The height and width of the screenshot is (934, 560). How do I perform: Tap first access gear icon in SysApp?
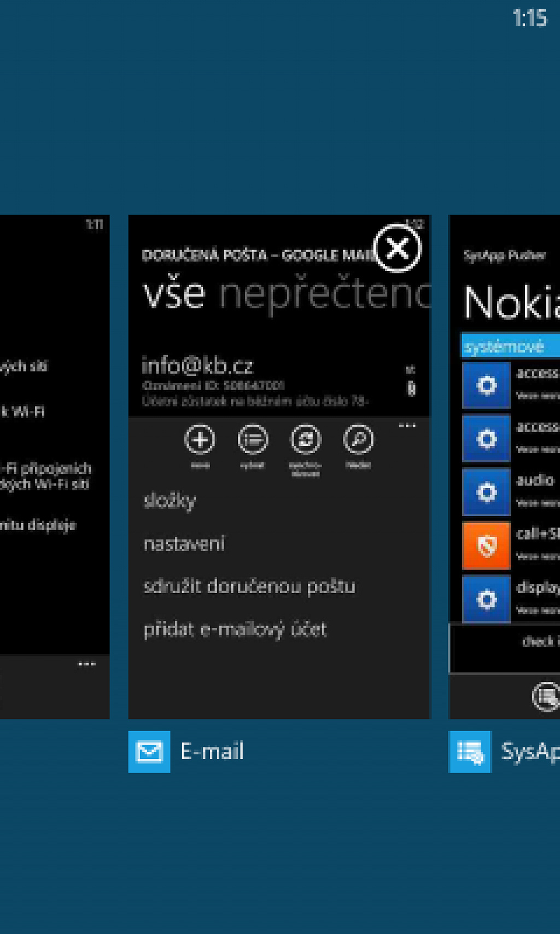[x=486, y=385]
